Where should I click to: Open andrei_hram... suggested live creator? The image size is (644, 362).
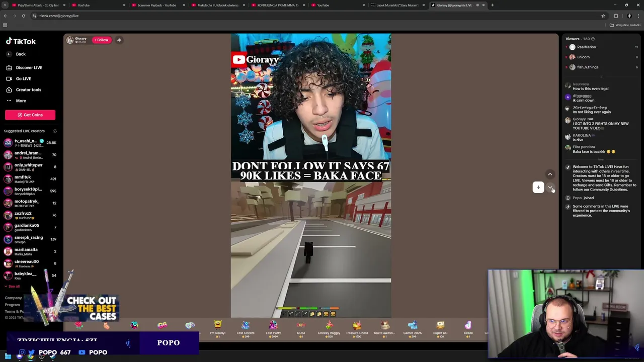coord(30,155)
